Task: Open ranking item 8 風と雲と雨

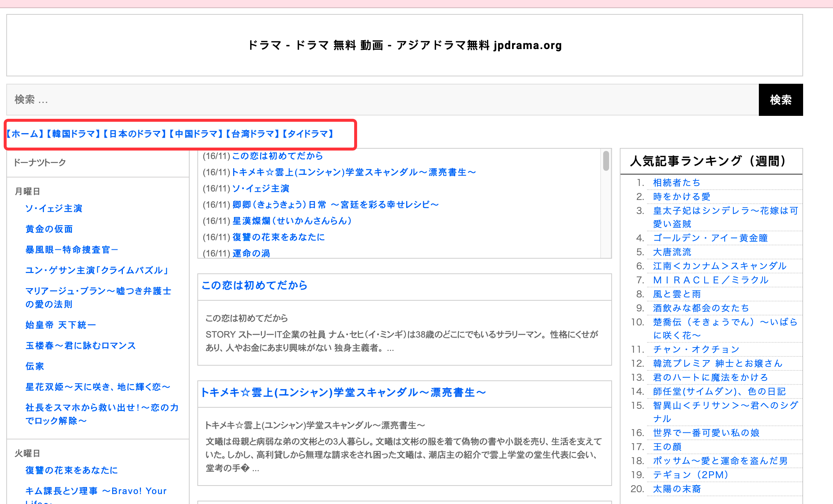Action: (677, 294)
